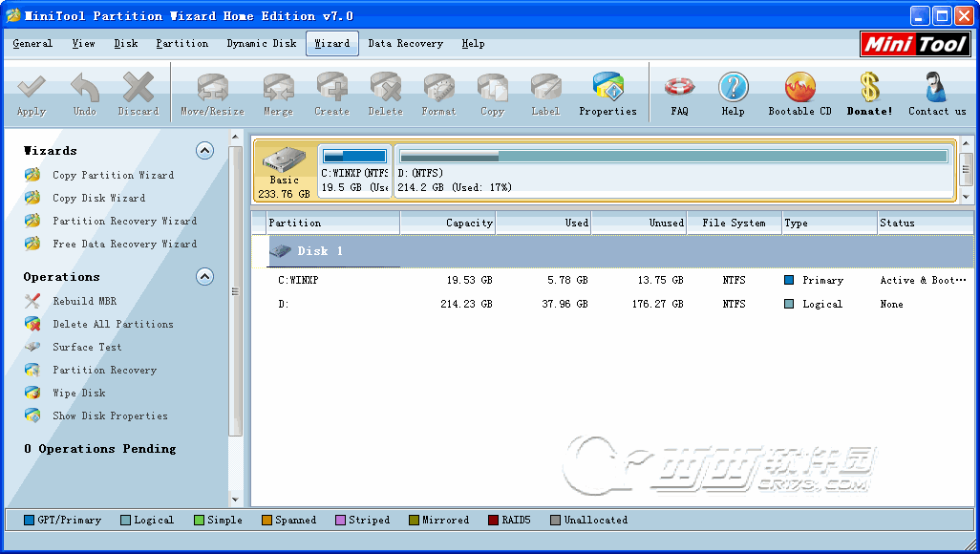Sort by the Capacity column header
Screen dimensions: 980x554
[448, 223]
